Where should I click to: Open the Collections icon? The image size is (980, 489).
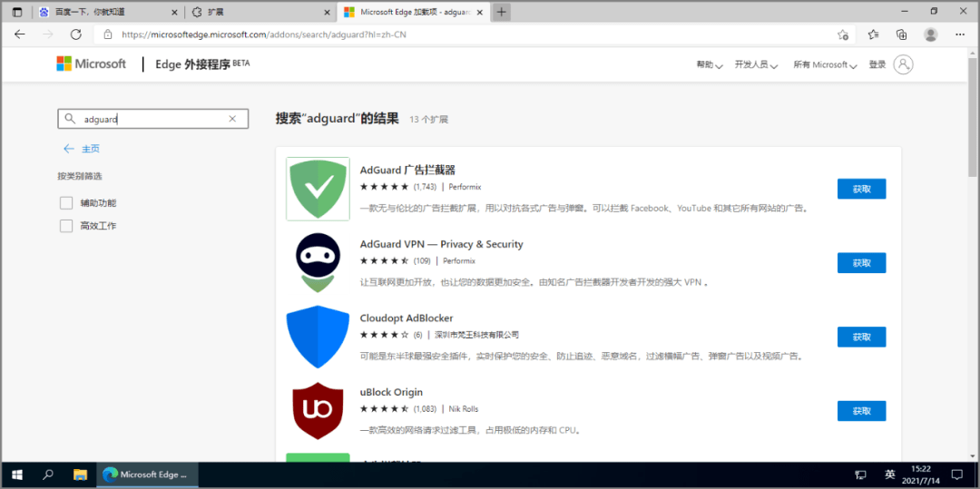tap(901, 34)
